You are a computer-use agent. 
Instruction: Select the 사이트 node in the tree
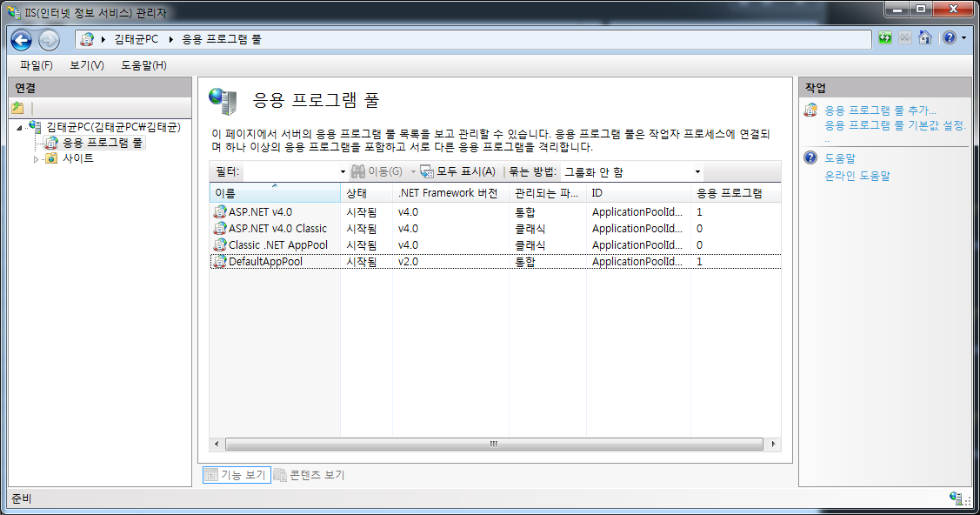[78, 158]
